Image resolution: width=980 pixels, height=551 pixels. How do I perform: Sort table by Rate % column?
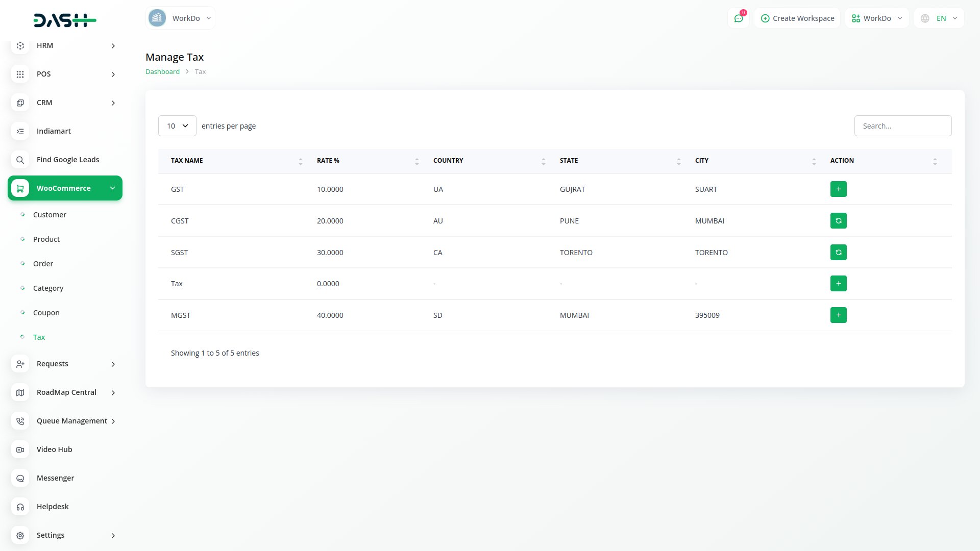pos(416,161)
